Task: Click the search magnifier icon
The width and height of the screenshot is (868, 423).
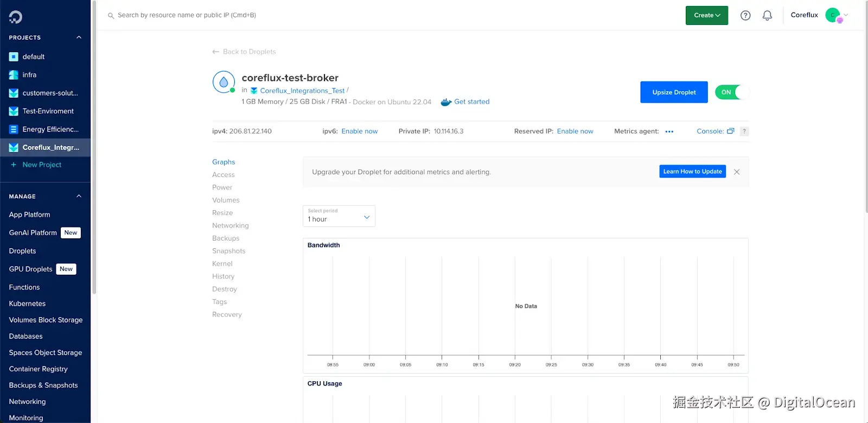Action: 111,16
